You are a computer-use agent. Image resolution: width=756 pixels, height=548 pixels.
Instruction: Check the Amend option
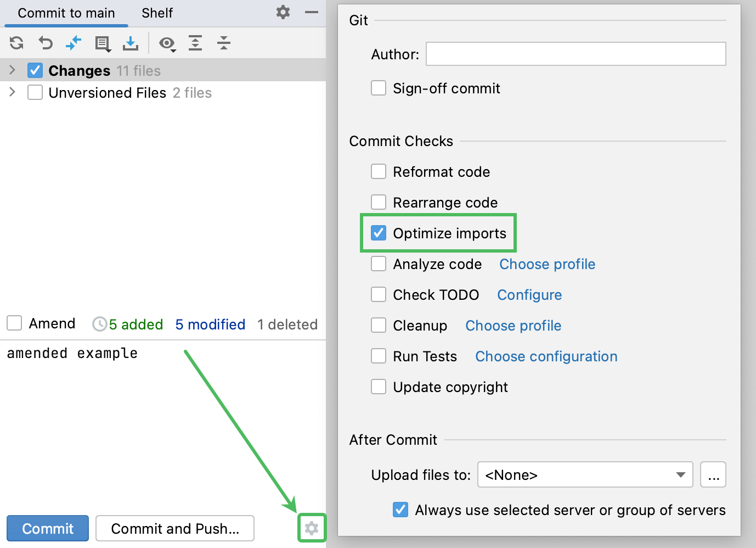(x=14, y=323)
